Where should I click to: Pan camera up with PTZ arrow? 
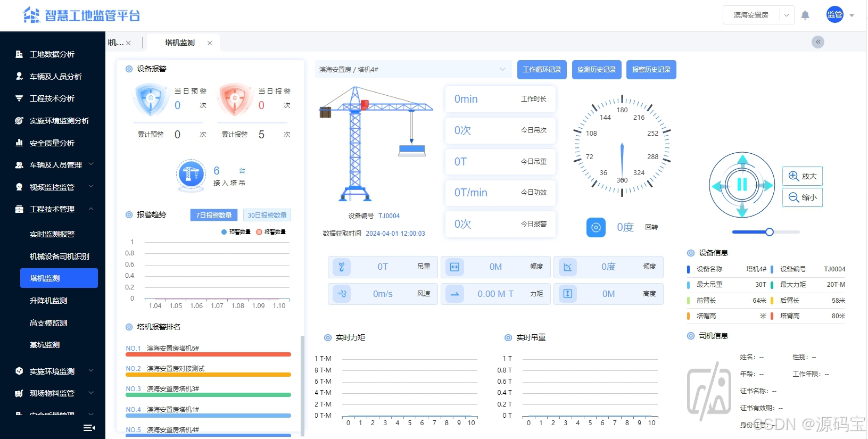coord(742,159)
